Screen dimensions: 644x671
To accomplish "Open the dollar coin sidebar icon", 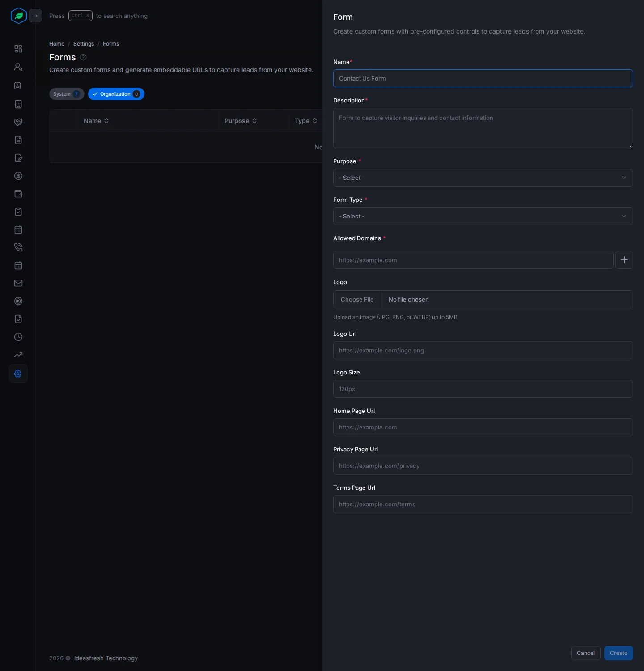I will tap(18, 176).
